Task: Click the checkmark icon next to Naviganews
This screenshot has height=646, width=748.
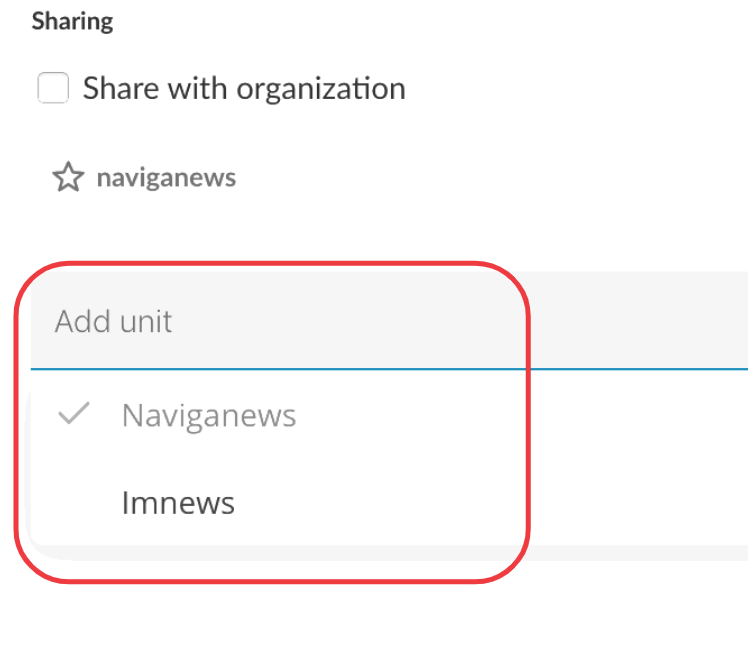Action: coord(74,414)
